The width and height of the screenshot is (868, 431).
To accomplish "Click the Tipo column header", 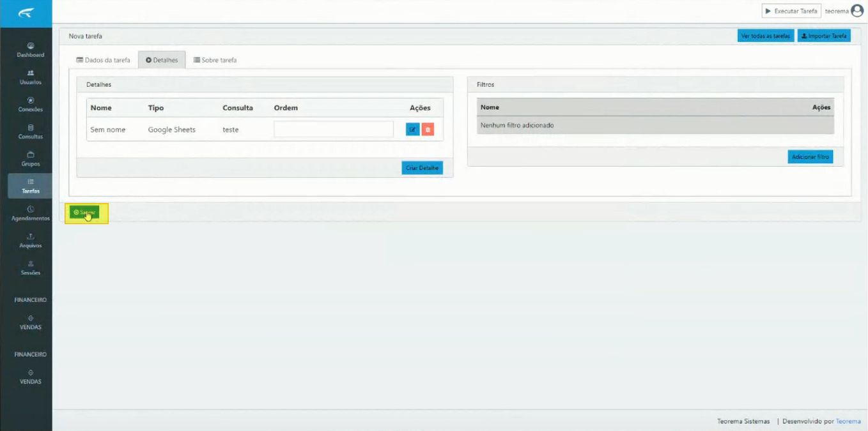I will tap(156, 108).
